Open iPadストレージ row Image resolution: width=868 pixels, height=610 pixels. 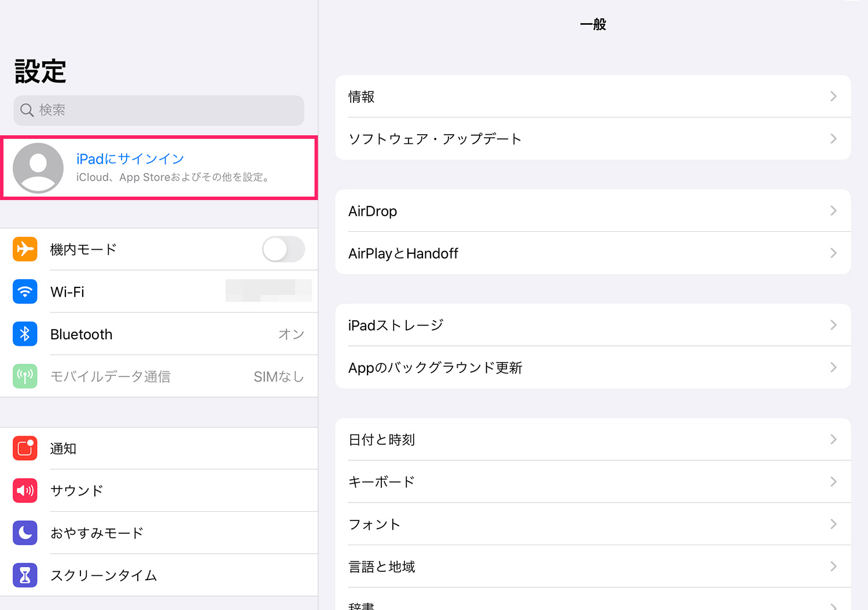593,325
